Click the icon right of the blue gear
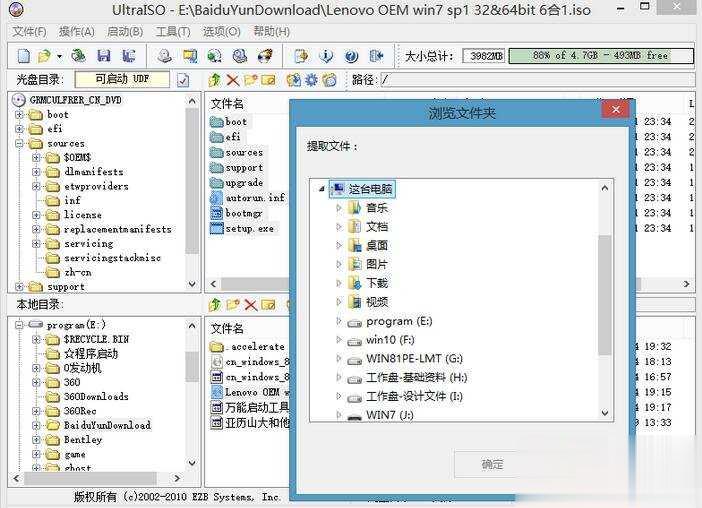Screen dimensions: 702x508 click(x=330, y=80)
